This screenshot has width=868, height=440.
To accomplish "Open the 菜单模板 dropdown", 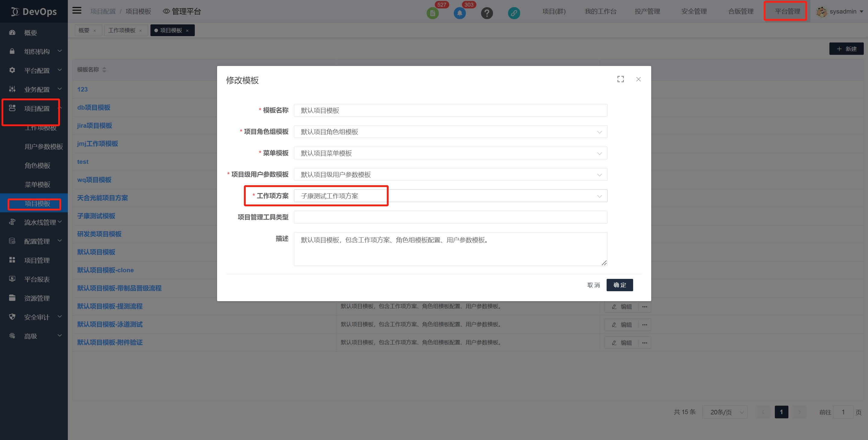I will 450,153.
